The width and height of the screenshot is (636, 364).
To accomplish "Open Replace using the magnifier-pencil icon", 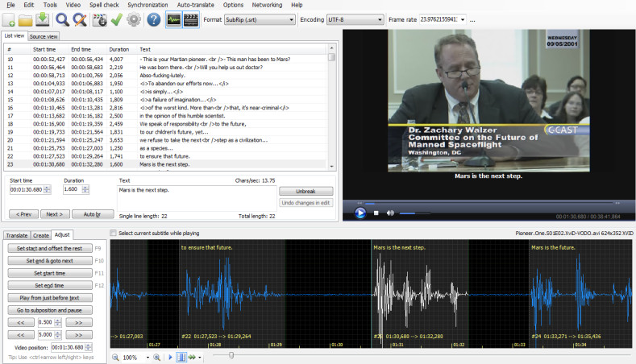I will tap(80, 19).
